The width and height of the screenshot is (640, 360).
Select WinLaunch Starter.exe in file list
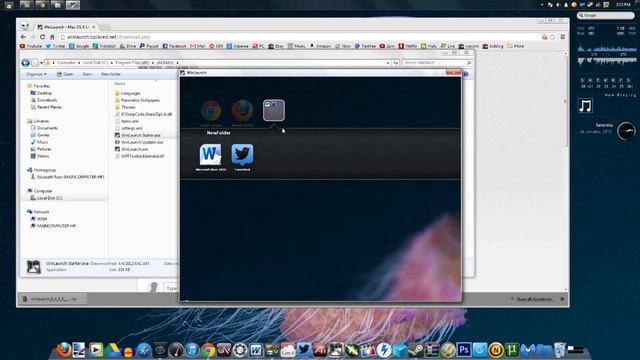138,135
